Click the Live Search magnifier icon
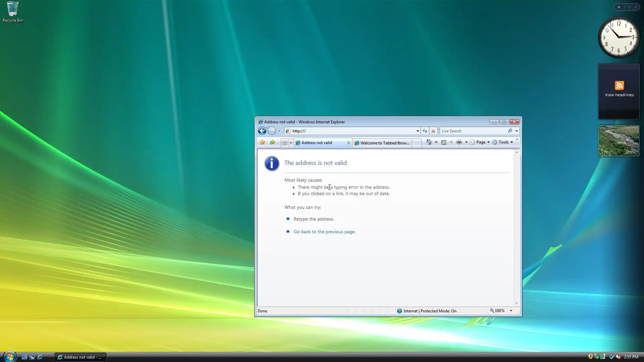644x362 pixels. [x=510, y=131]
